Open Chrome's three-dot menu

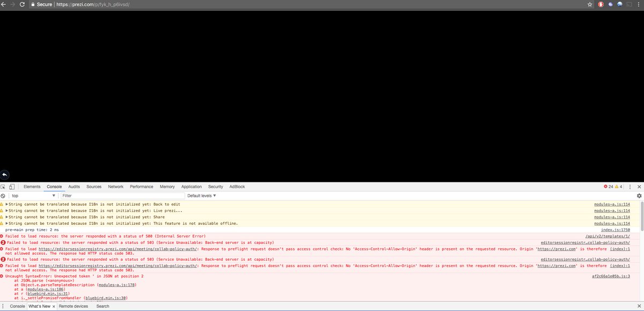click(x=639, y=4)
